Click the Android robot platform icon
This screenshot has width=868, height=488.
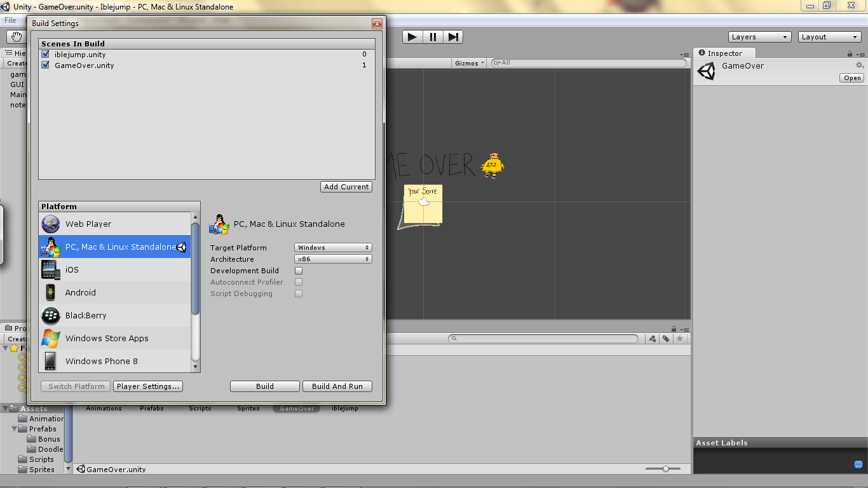(51, 292)
